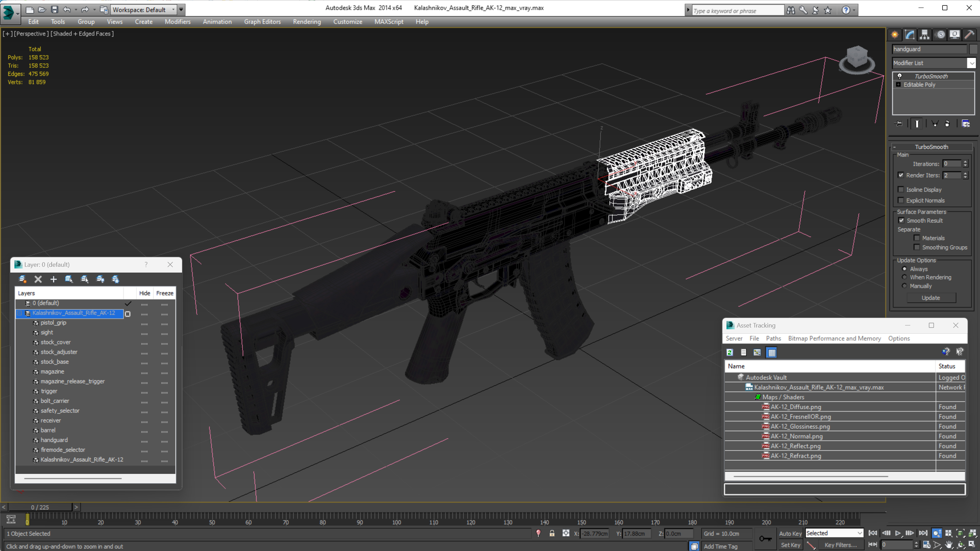The height and width of the screenshot is (551, 980).
Task: Toggle TurboSmooth modifier lightbulb visibility
Action: pyautogui.click(x=900, y=76)
